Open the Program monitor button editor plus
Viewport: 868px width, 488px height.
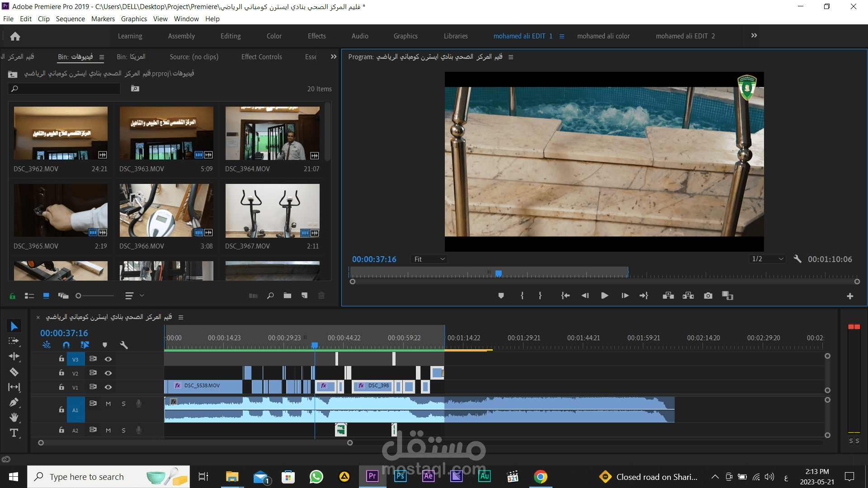coord(850,296)
